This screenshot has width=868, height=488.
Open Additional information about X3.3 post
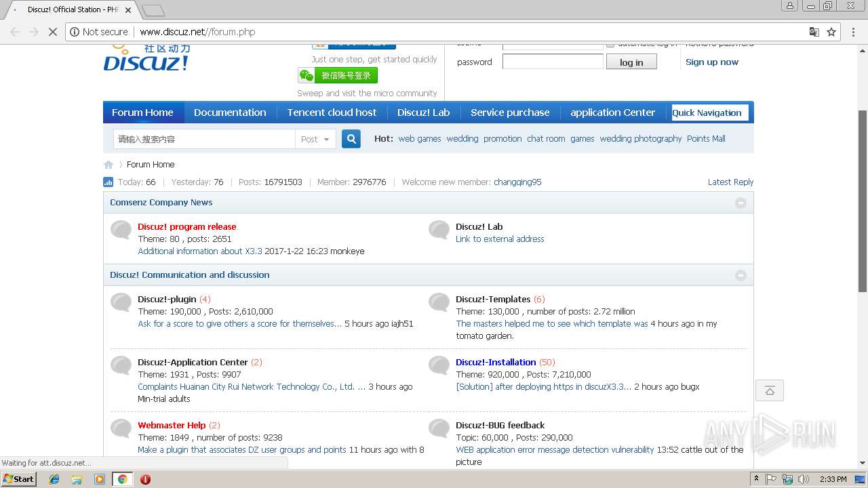200,251
